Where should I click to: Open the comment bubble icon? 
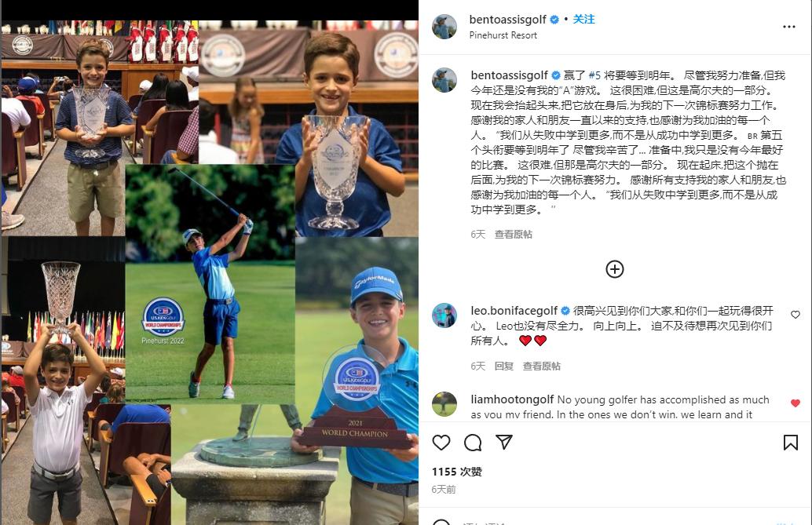pos(473,443)
